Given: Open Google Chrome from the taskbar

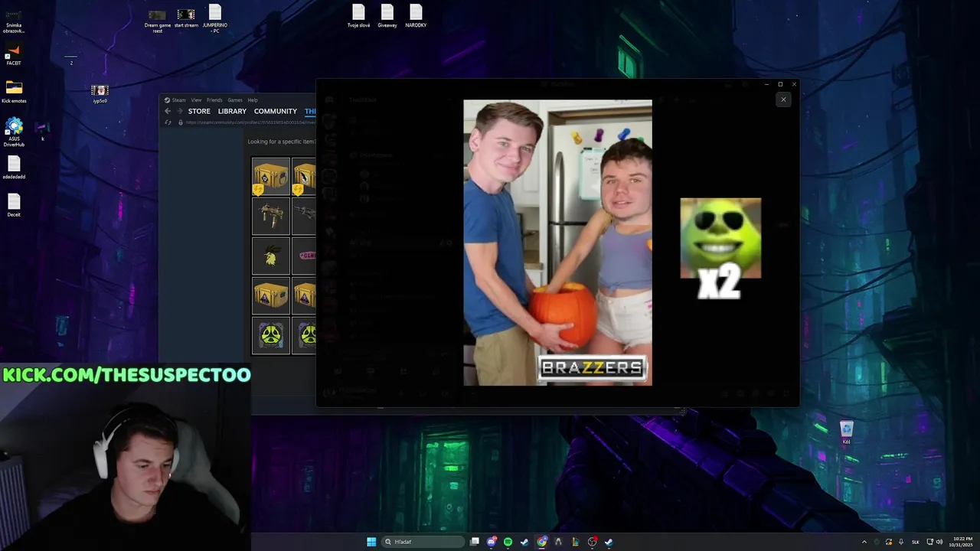Looking at the screenshot, I should [542, 542].
